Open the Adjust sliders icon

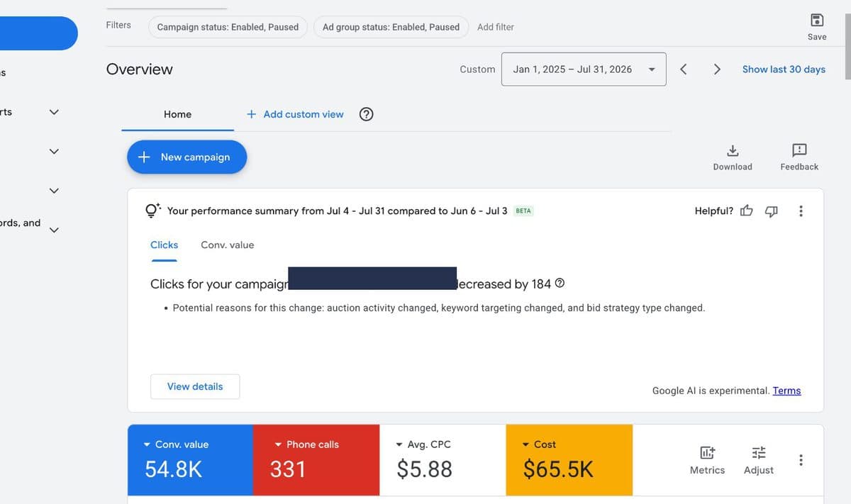click(x=759, y=452)
